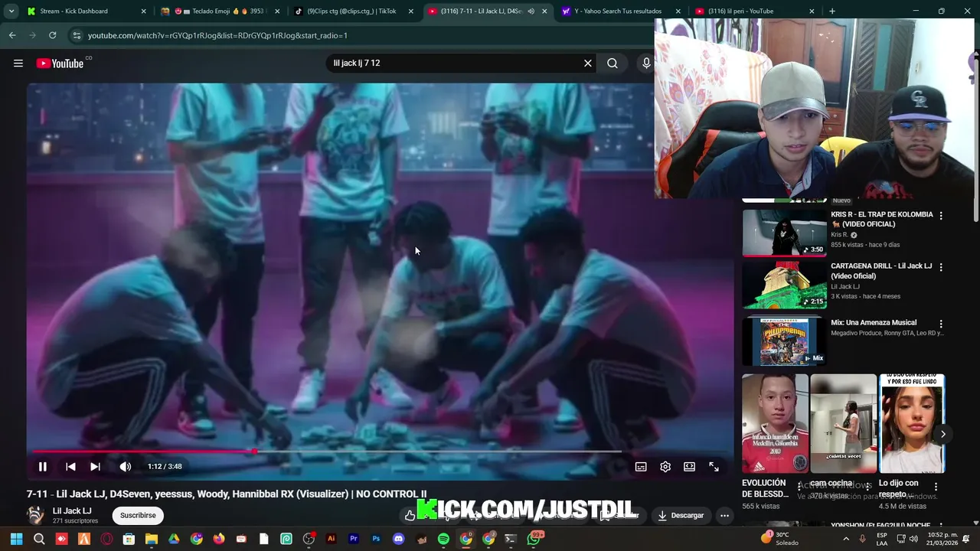Open the Lil Jack LJ channel avatar
980x551 pixels.
tap(35, 515)
